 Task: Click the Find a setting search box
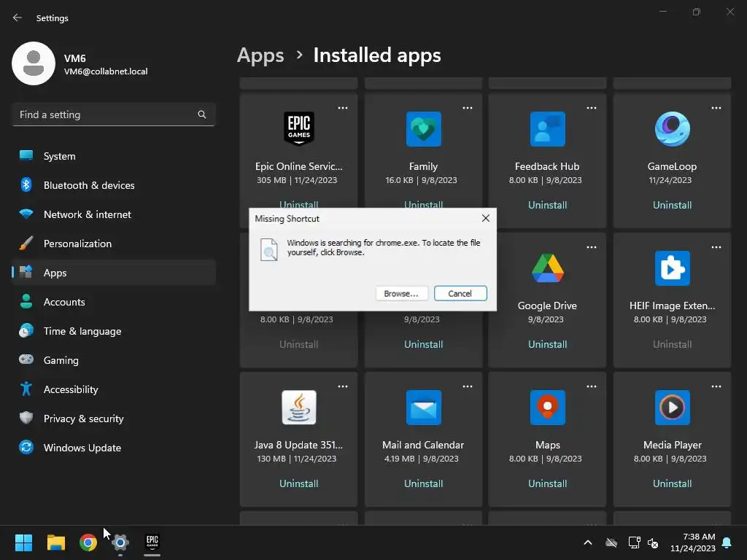click(x=114, y=114)
